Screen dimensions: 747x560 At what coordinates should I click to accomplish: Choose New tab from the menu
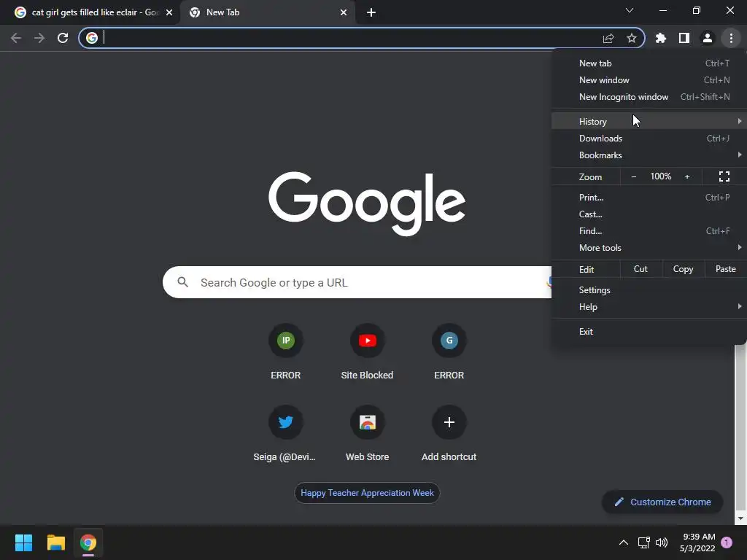coord(649,63)
